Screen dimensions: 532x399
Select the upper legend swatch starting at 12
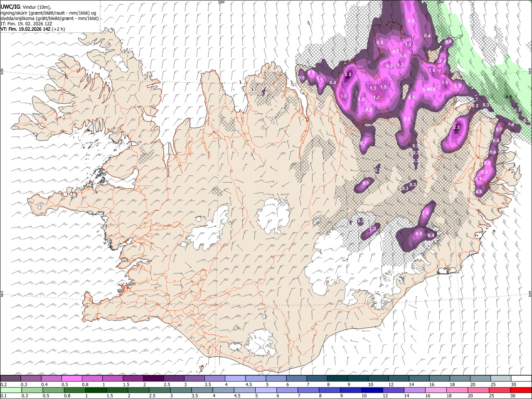(x=398, y=379)
